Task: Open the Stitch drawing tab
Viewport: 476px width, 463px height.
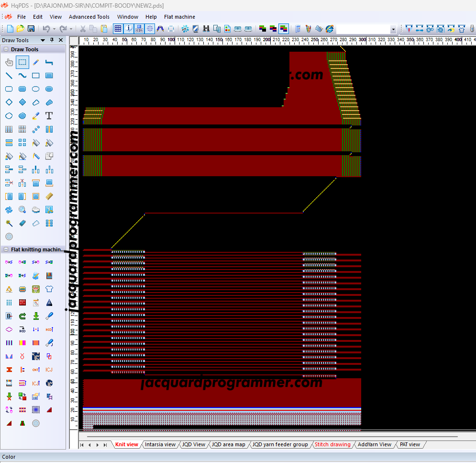Action: 332,445
